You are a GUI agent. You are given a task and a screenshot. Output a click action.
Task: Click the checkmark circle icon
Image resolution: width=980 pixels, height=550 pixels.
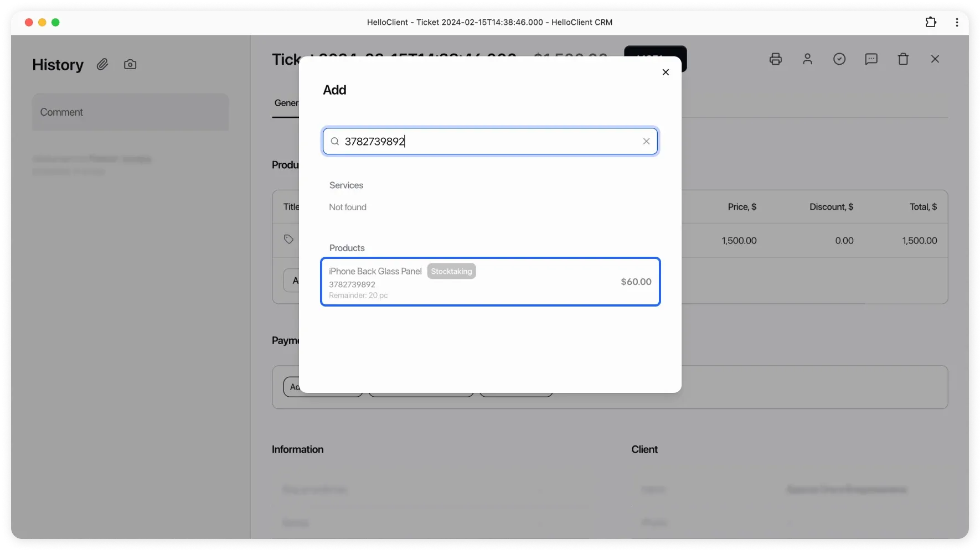click(x=839, y=59)
